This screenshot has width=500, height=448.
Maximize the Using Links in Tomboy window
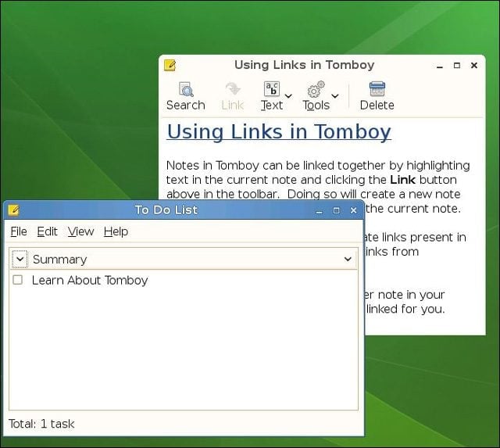coord(457,66)
